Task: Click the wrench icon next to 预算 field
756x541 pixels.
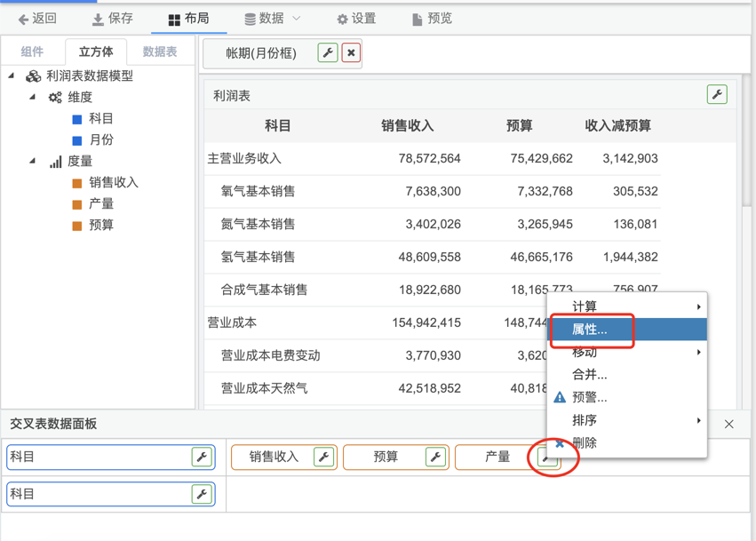Action: point(435,457)
